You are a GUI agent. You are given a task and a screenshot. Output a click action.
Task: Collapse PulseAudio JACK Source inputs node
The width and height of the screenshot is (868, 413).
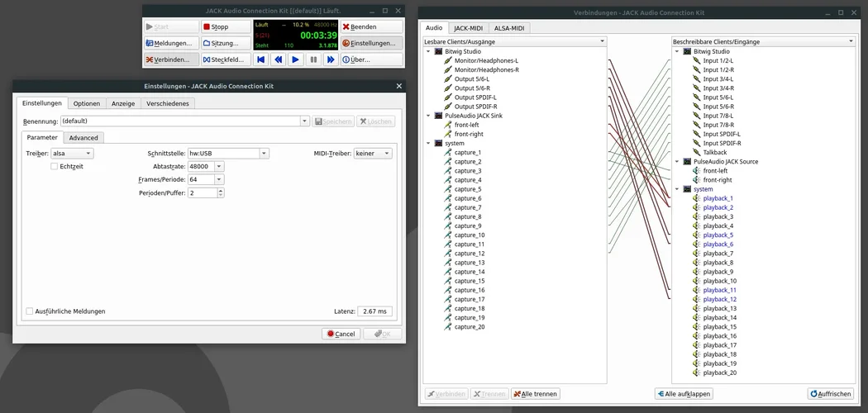pos(678,162)
